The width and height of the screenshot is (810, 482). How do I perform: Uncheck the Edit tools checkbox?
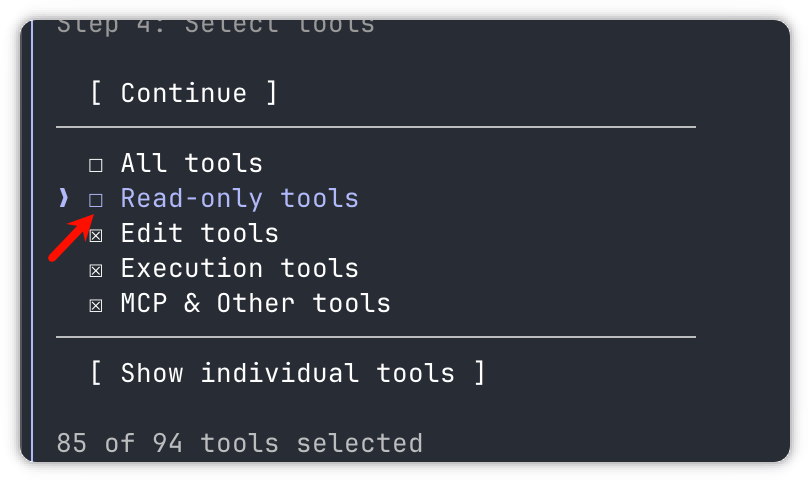click(96, 236)
